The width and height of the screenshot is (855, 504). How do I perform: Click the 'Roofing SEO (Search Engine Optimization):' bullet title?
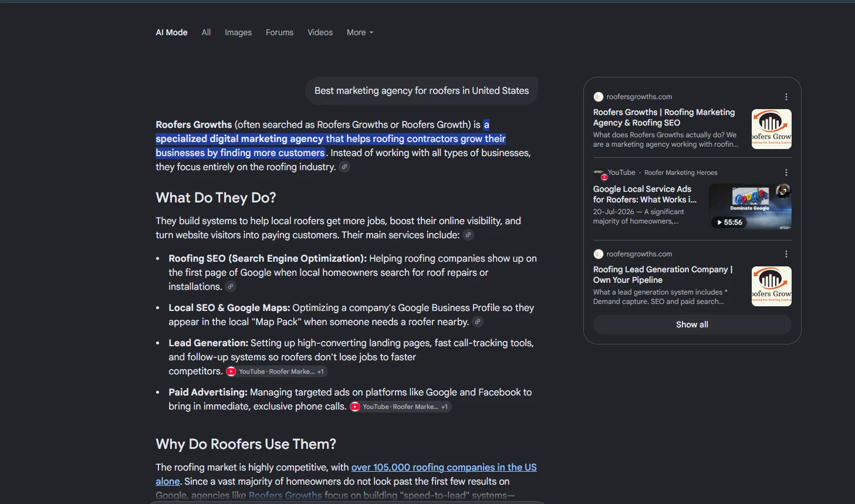[268, 259]
